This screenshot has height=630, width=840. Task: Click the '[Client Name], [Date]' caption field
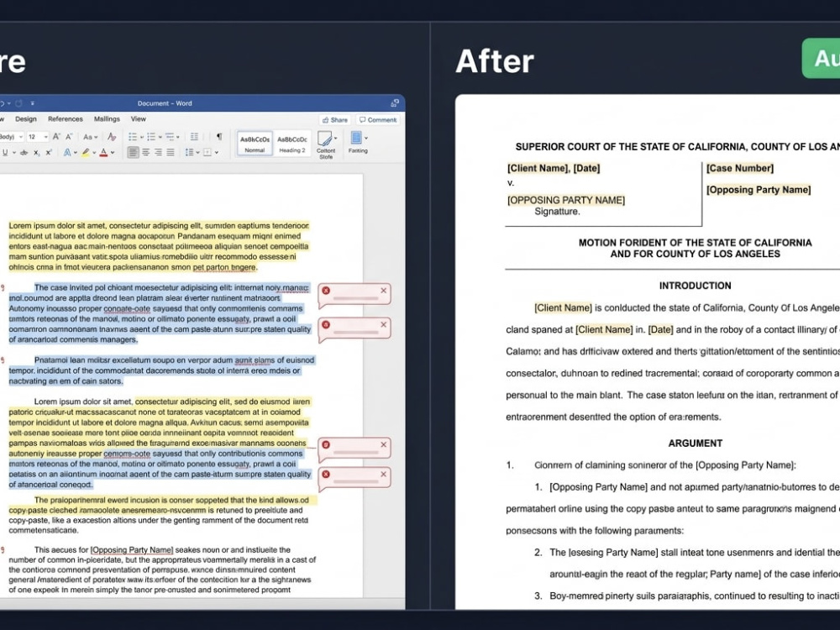(x=554, y=168)
